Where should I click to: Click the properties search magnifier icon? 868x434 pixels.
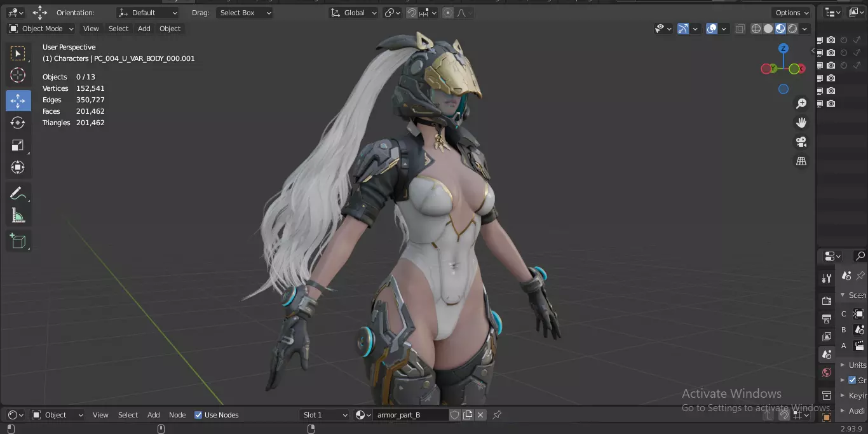[860, 256]
